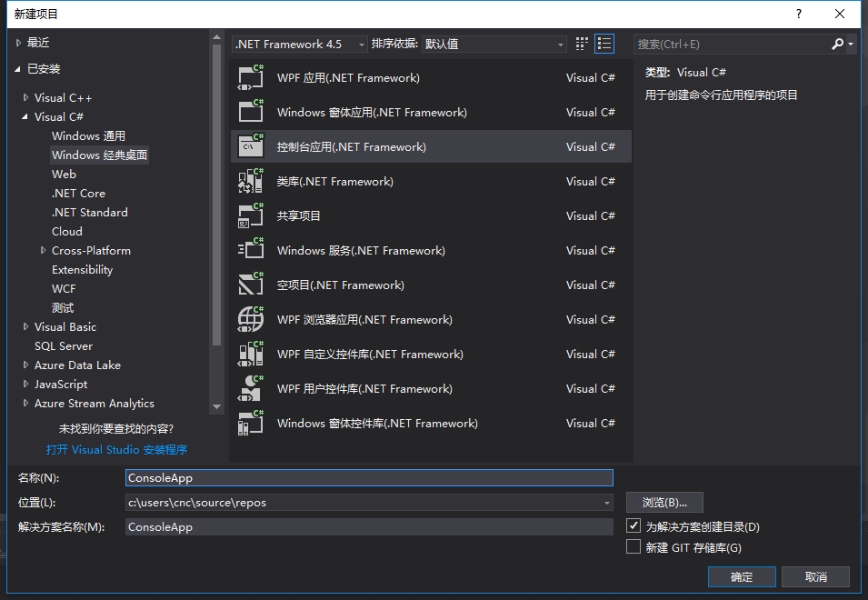
Task: Expand the 最近 node
Action: pyautogui.click(x=18, y=43)
